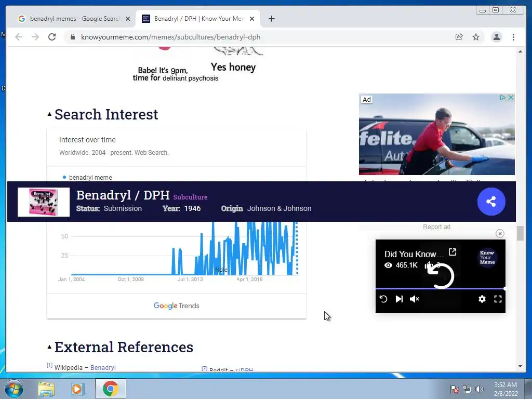
Task: Click Report ad link
Action: (x=436, y=227)
